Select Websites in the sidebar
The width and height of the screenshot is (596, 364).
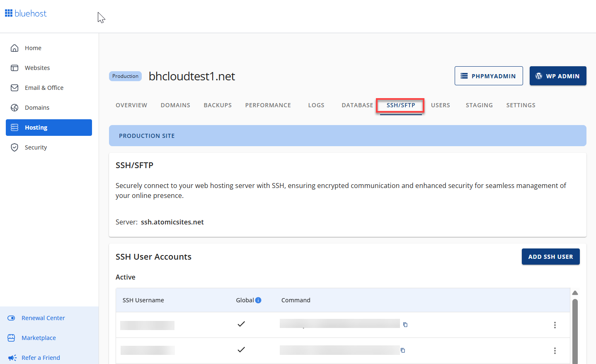[x=37, y=68]
